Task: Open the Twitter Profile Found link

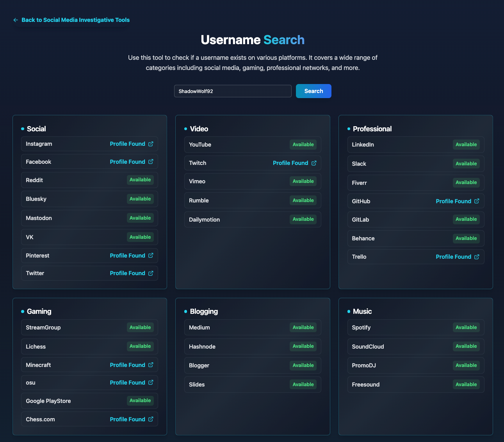Action: point(128,273)
